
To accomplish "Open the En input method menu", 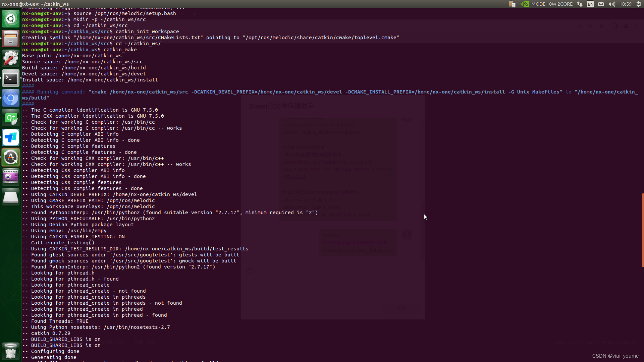I will [590, 4].
